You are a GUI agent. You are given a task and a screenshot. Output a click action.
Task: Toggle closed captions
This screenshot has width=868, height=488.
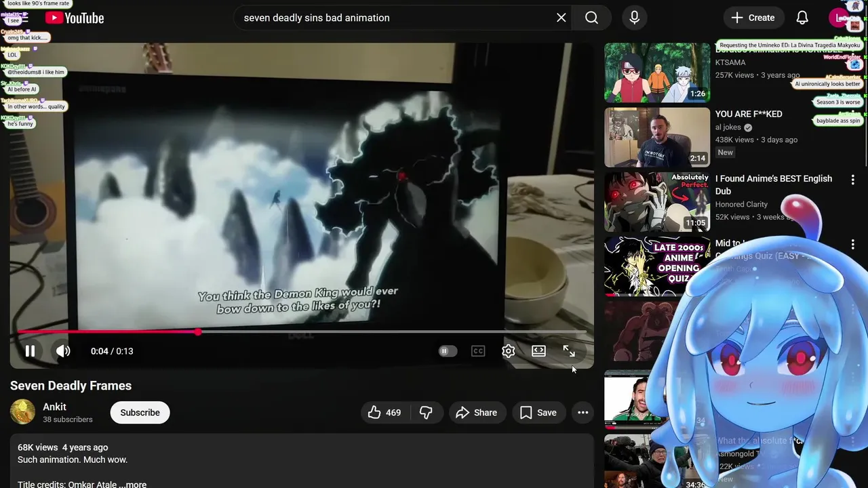click(x=478, y=351)
